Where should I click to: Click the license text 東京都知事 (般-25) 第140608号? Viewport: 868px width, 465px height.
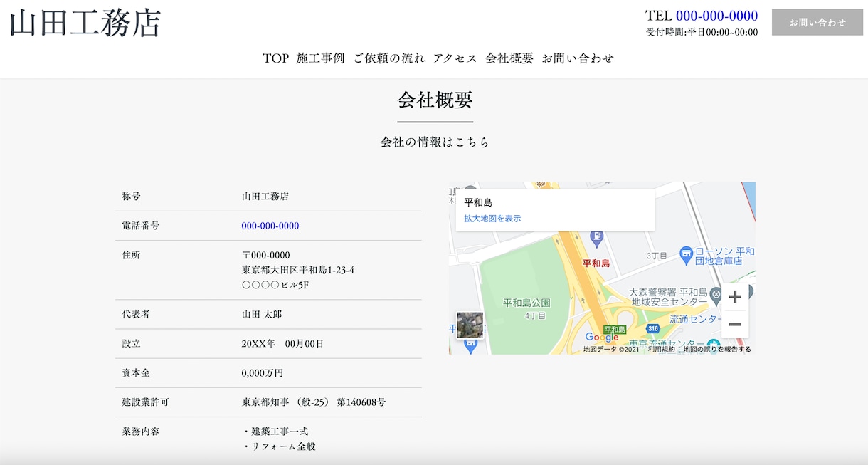point(314,402)
